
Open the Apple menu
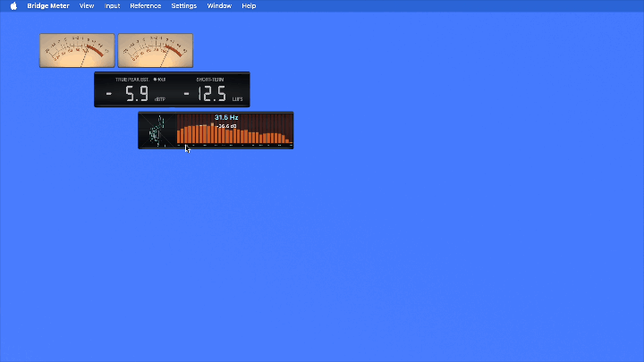(13, 5)
